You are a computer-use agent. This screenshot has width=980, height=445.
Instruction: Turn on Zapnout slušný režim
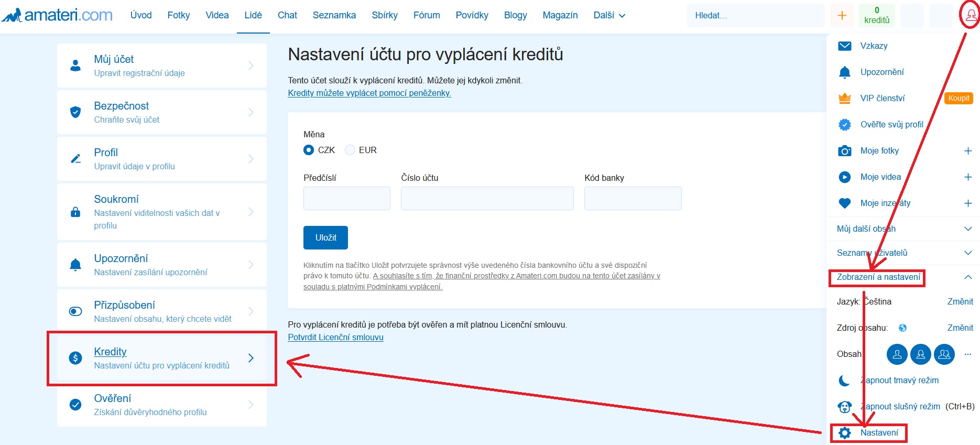900,407
